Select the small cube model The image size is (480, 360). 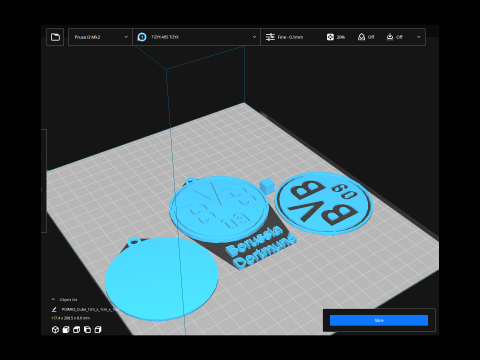pos(267,186)
